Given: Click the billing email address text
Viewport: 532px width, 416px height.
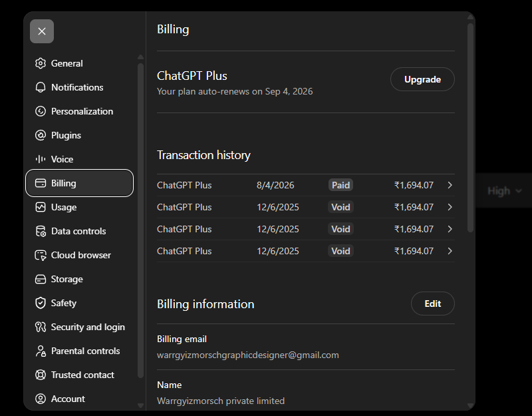Looking at the screenshot, I should (247, 355).
